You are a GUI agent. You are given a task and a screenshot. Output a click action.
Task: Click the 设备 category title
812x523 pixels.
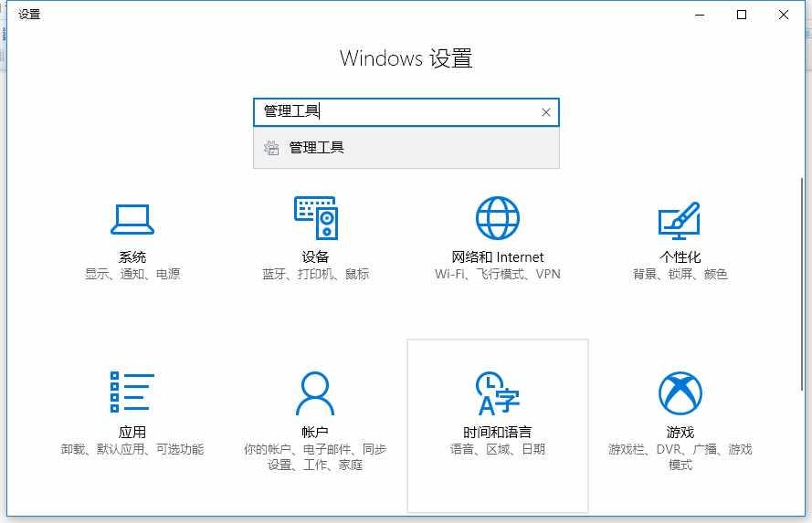point(315,257)
